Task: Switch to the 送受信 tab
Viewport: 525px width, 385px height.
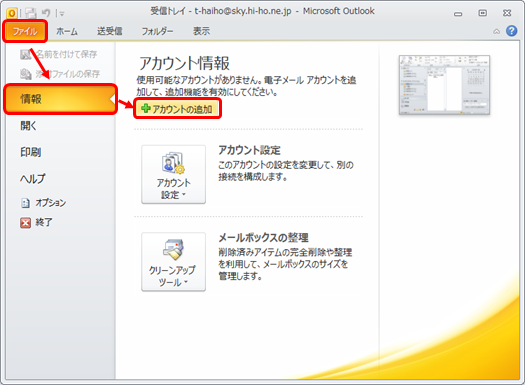Action: (x=109, y=31)
